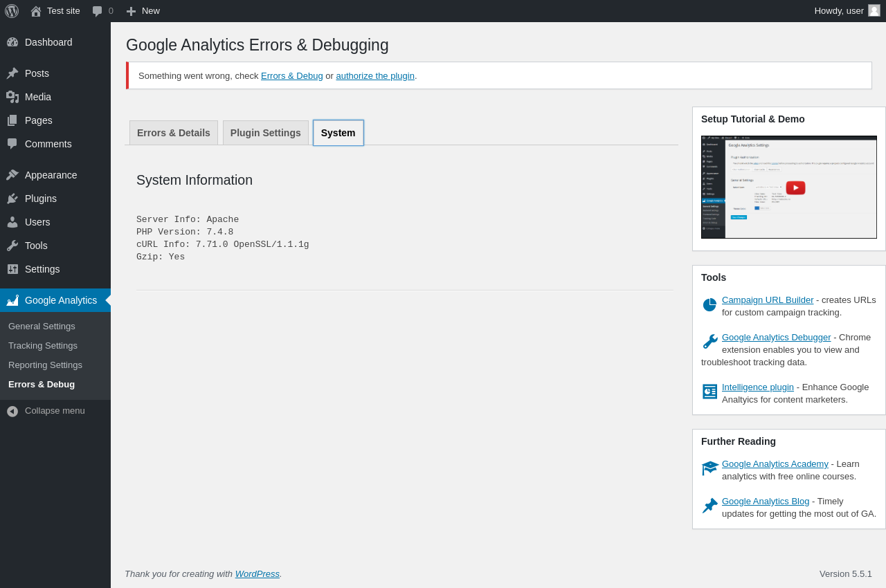Click the Media icon in sidebar

12,97
